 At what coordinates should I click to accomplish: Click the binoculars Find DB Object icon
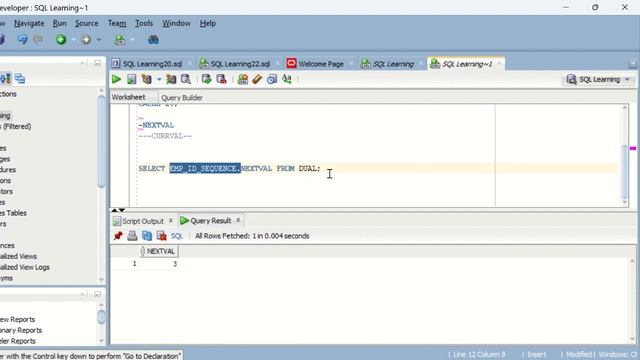pos(153,40)
